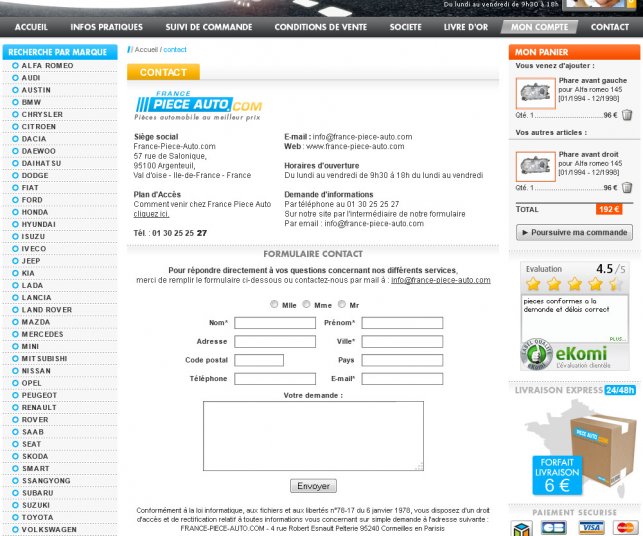Select Dacia brand
The height and width of the screenshot is (536, 643).
34,139
